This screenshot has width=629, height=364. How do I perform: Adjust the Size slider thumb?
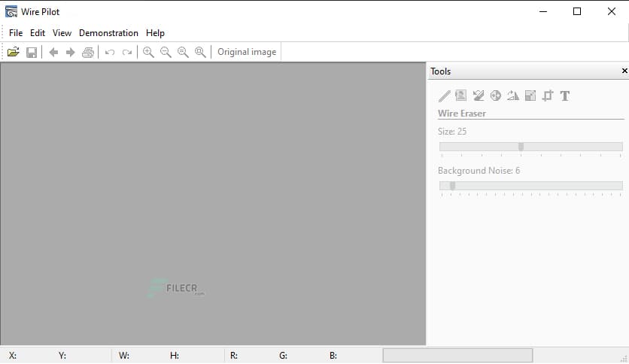[521, 147]
